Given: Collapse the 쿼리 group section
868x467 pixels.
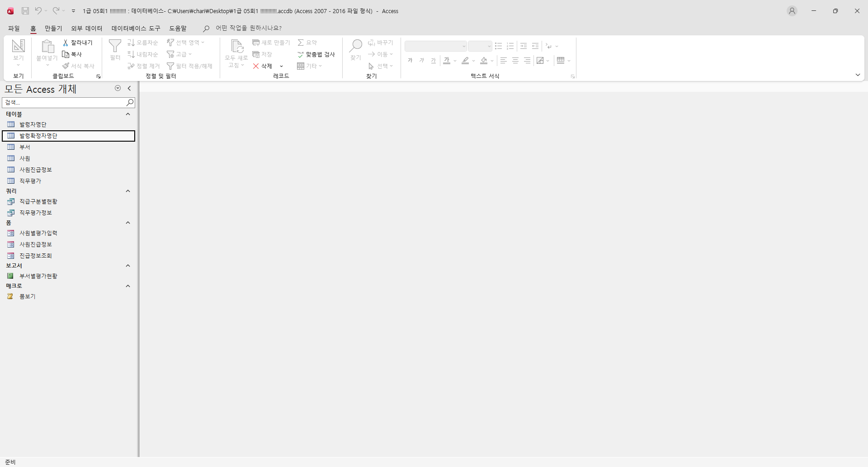Looking at the screenshot, I should click(128, 191).
